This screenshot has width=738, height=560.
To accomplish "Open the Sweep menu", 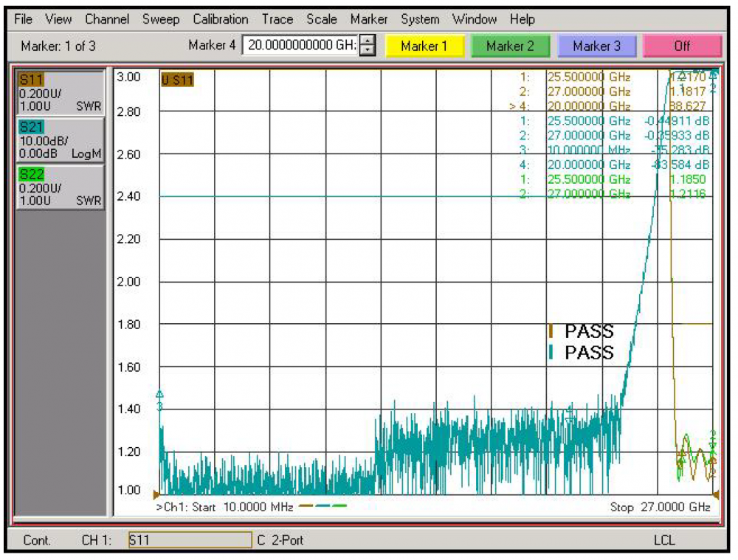I will (159, 19).
